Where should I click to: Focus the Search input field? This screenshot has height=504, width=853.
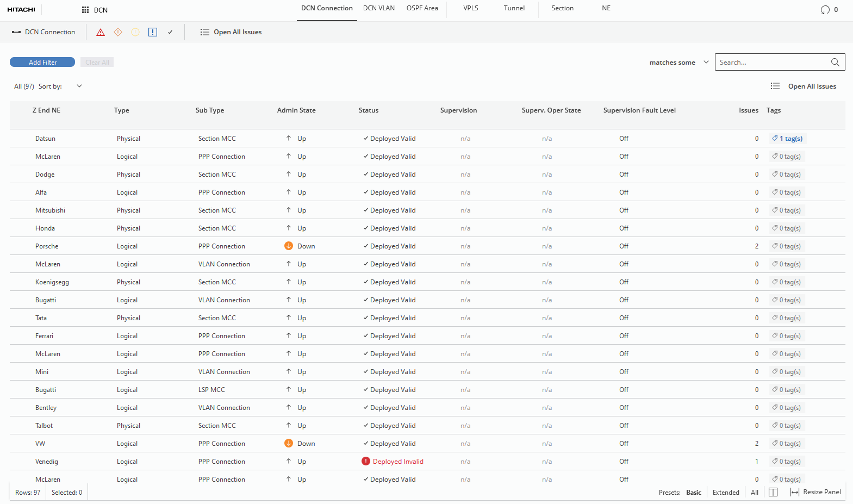[772, 62]
